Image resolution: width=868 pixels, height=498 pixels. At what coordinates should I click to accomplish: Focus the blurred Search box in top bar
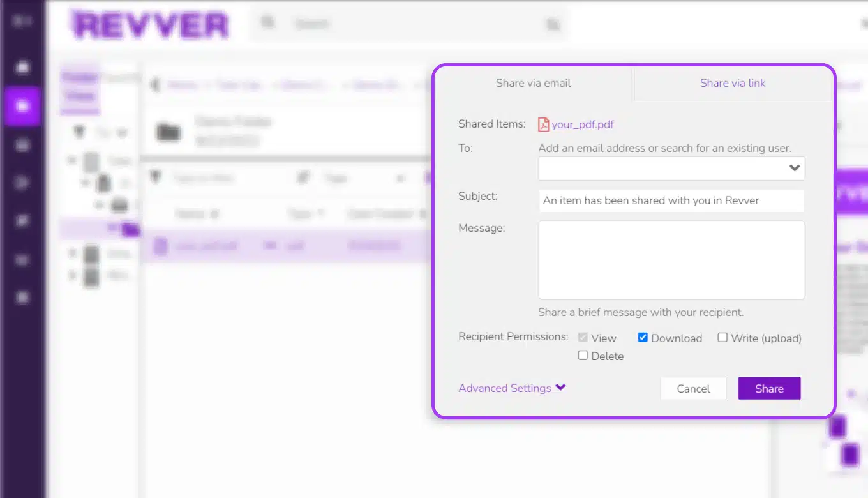pyautogui.click(x=408, y=24)
